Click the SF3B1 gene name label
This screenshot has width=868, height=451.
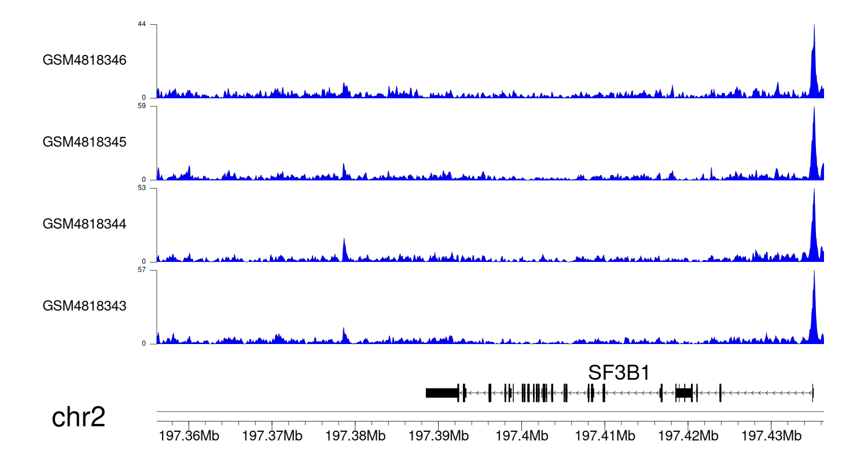619,373
